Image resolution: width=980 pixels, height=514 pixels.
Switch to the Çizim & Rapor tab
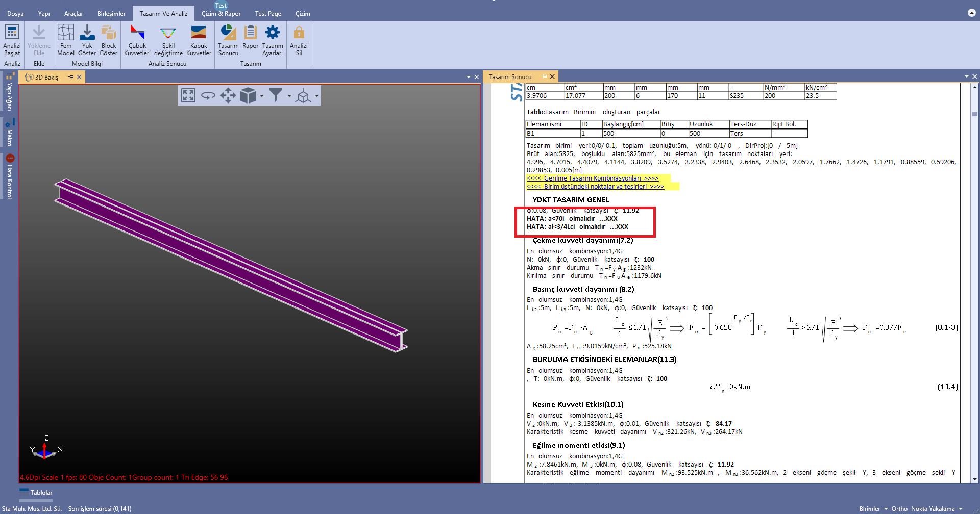(x=220, y=14)
